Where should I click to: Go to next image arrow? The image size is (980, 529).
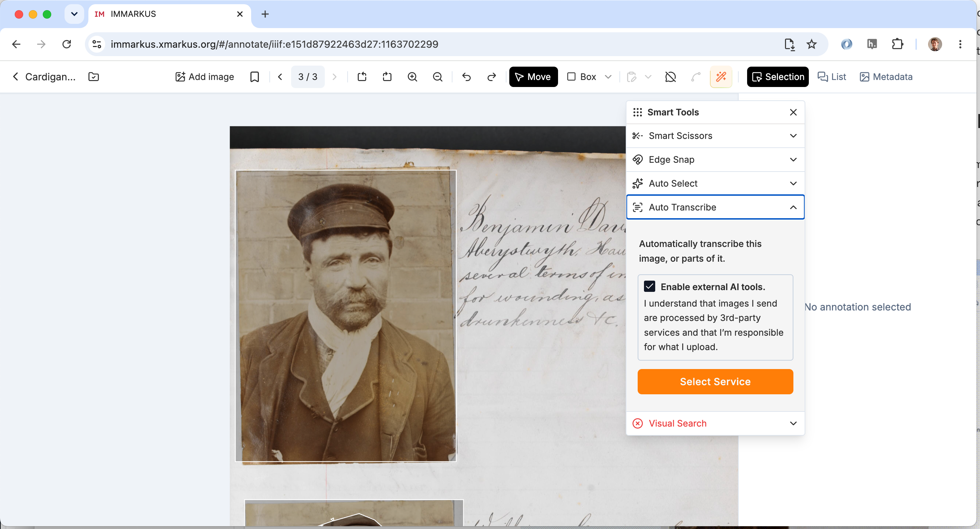[x=334, y=77]
